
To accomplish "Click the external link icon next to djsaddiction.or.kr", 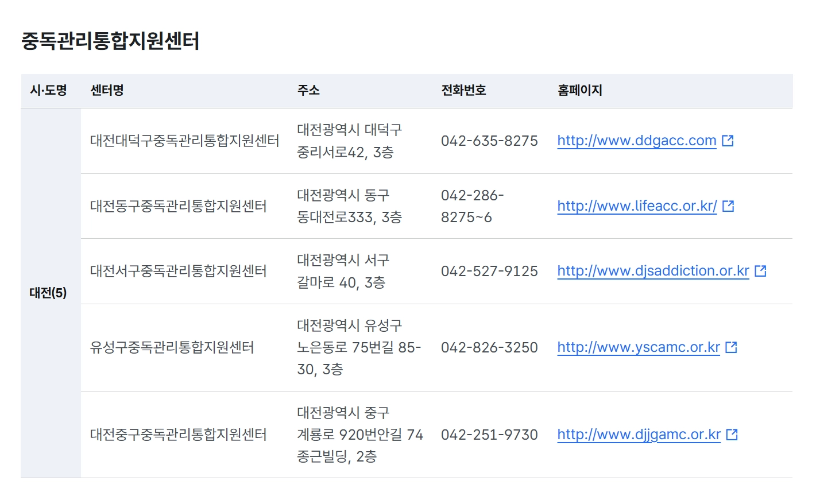I will coord(760,270).
